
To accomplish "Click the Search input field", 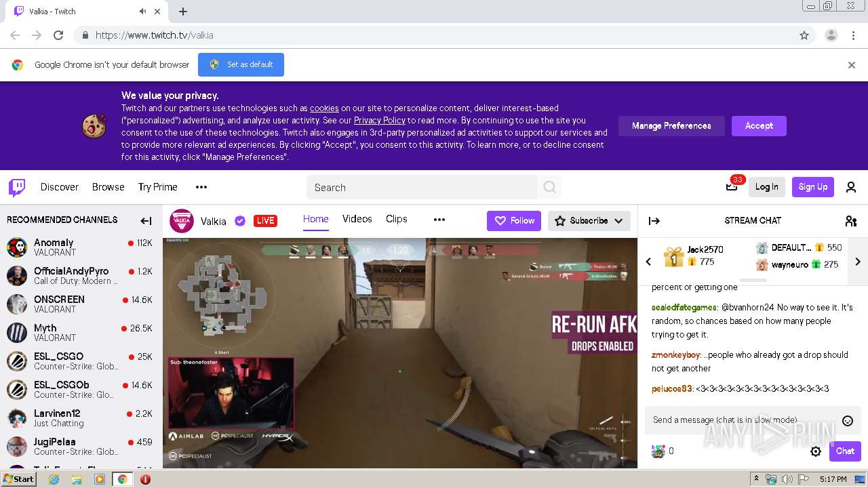I will coord(422,187).
